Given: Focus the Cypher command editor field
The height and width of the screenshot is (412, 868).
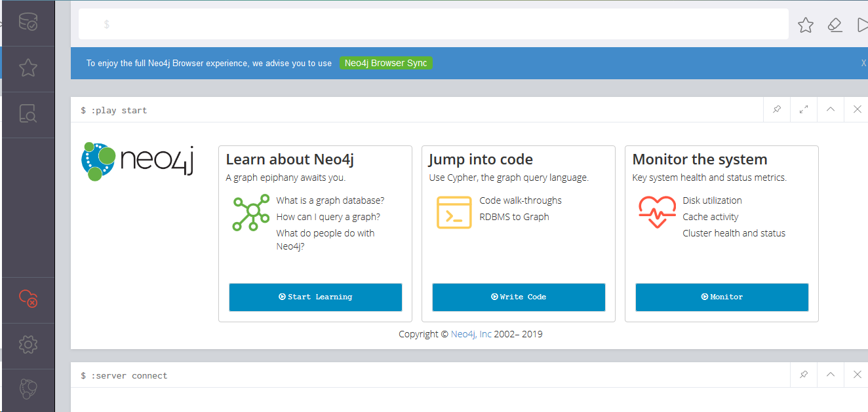Looking at the screenshot, I should tap(433, 24).
